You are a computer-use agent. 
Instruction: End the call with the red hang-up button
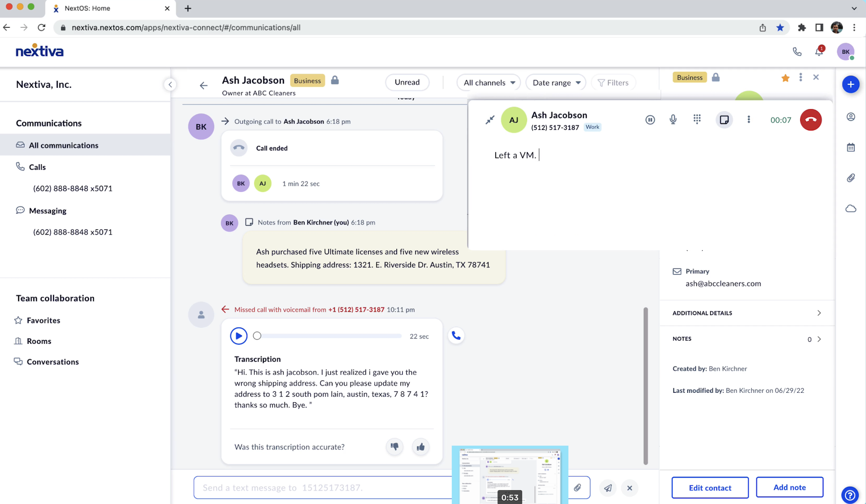click(x=811, y=120)
